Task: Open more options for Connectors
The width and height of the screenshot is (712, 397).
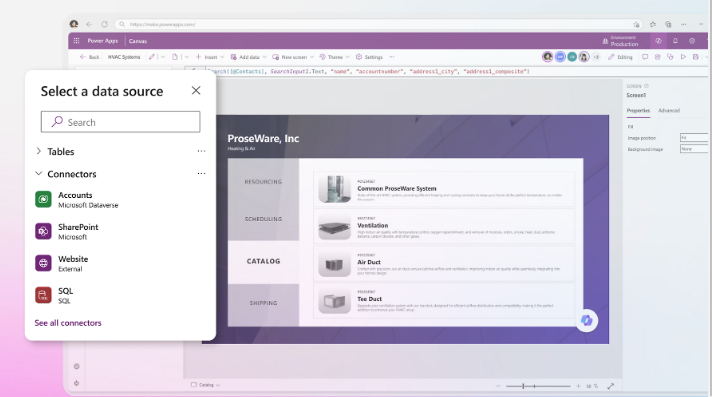Action: [x=201, y=174]
